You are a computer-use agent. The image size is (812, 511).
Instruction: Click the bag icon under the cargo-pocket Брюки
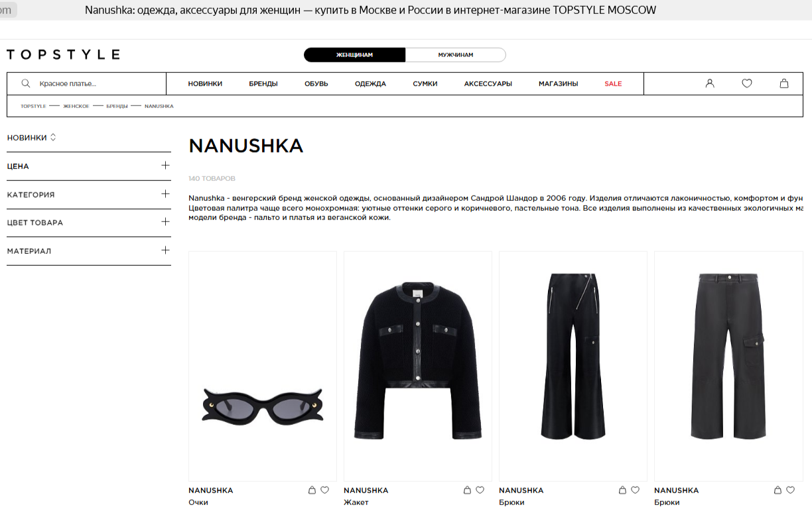click(x=778, y=490)
